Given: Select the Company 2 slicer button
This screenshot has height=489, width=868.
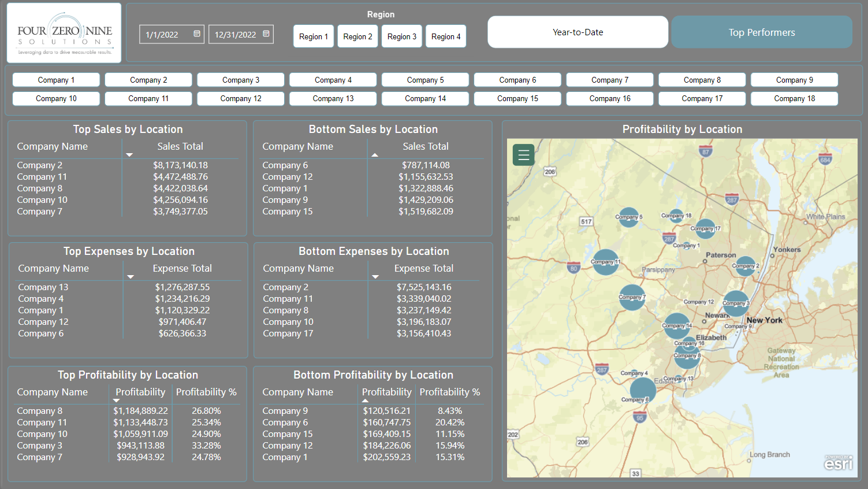Looking at the screenshot, I should tap(148, 80).
